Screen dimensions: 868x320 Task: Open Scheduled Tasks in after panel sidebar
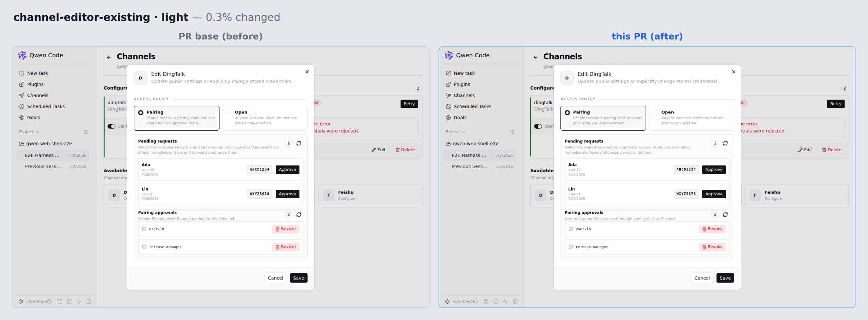coord(469,106)
